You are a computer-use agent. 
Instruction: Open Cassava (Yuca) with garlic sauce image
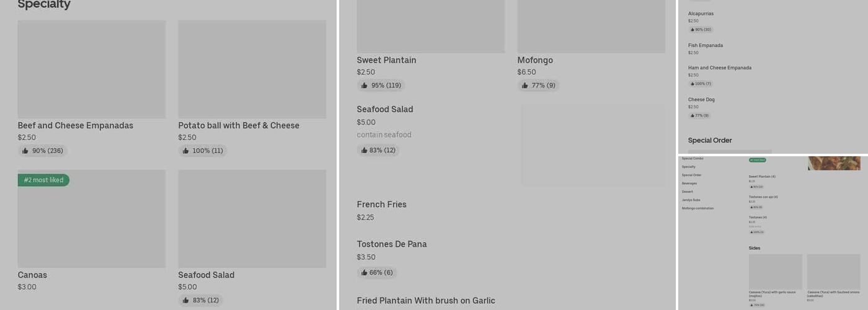point(775,272)
